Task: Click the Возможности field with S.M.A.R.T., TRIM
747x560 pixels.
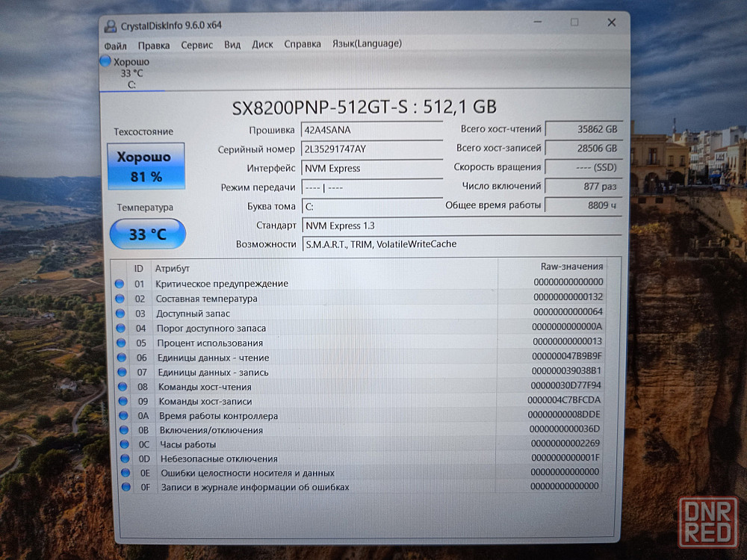Action: [x=462, y=244]
